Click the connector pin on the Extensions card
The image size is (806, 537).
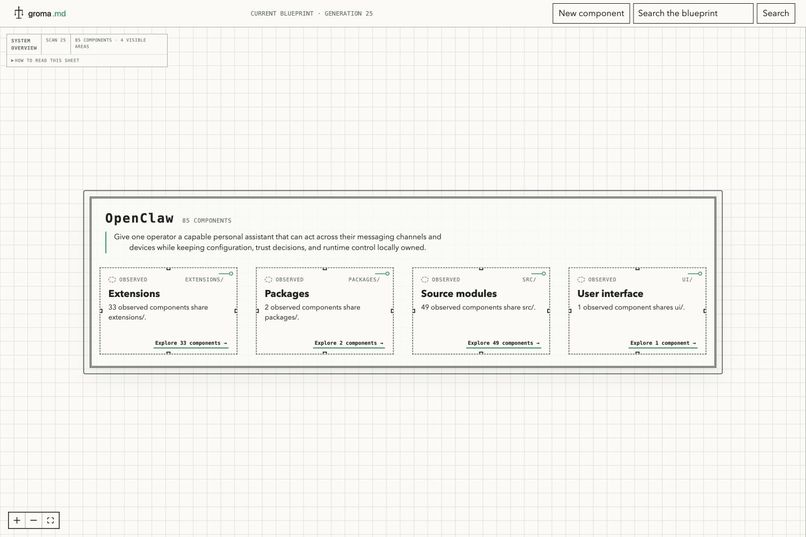226,274
